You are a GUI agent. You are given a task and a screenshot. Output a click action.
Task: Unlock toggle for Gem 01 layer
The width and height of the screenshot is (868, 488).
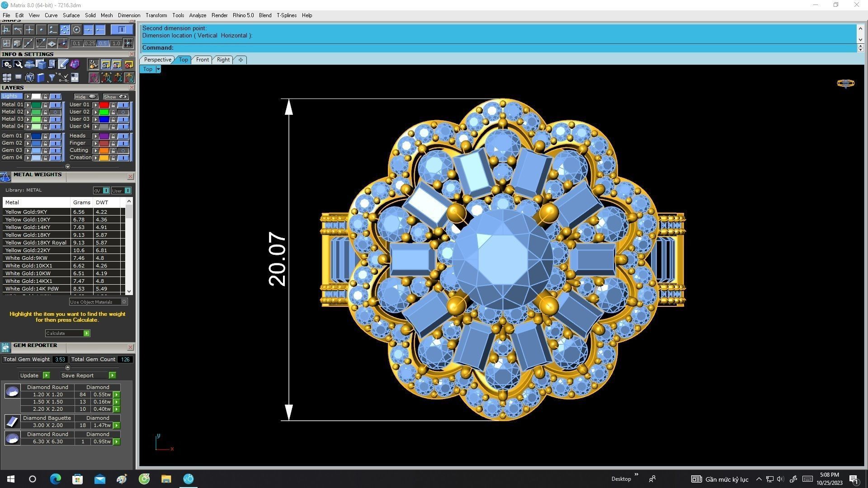click(x=45, y=136)
